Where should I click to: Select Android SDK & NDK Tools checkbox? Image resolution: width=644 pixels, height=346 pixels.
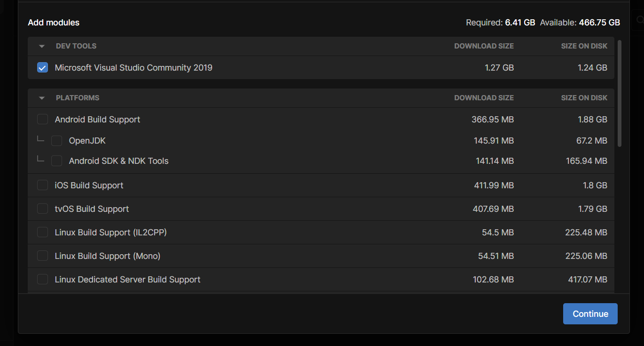pos(56,161)
